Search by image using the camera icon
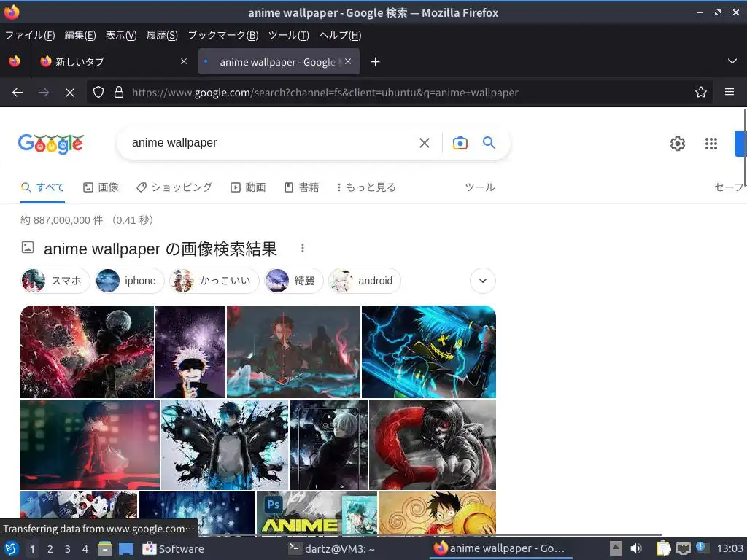 pyautogui.click(x=460, y=143)
